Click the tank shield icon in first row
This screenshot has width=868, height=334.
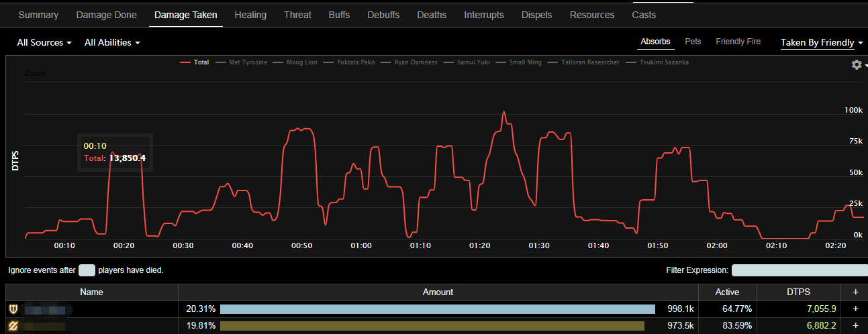click(x=13, y=309)
